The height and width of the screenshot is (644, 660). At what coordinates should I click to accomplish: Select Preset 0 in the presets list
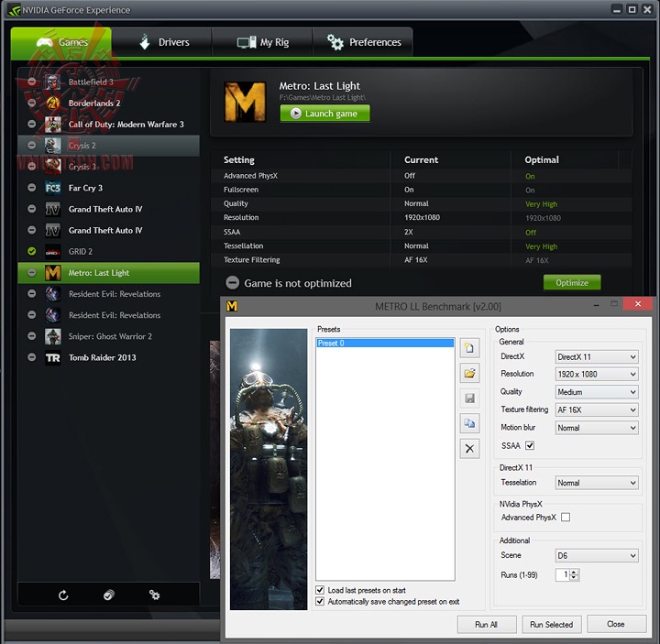pyautogui.click(x=385, y=344)
